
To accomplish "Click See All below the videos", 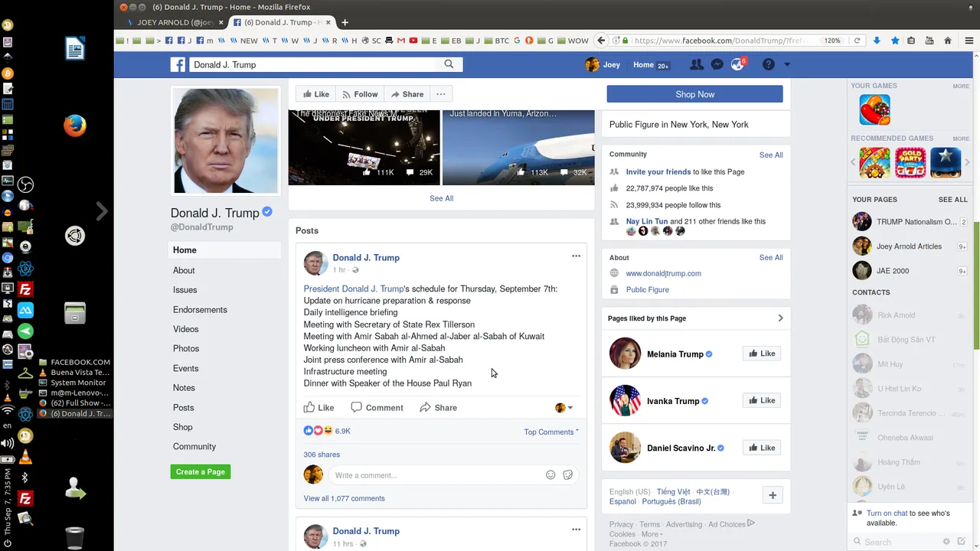I will click(441, 198).
